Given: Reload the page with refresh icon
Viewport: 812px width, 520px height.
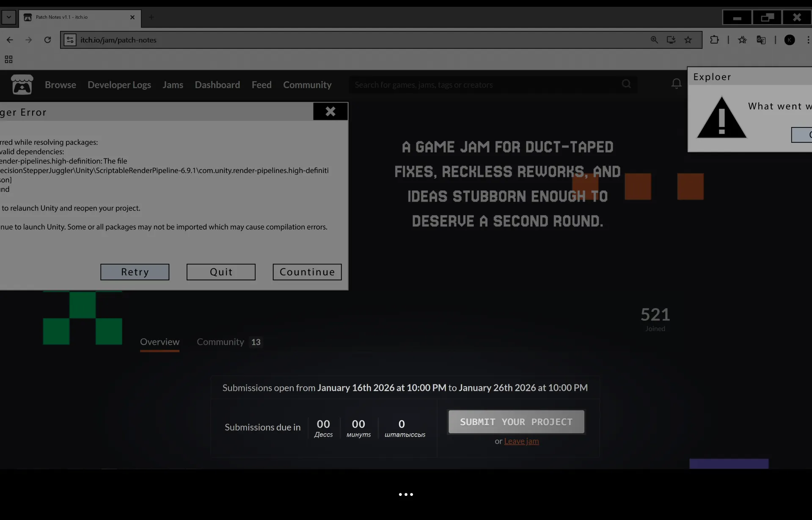Looking at the screenshot, I should coord(47,40).
